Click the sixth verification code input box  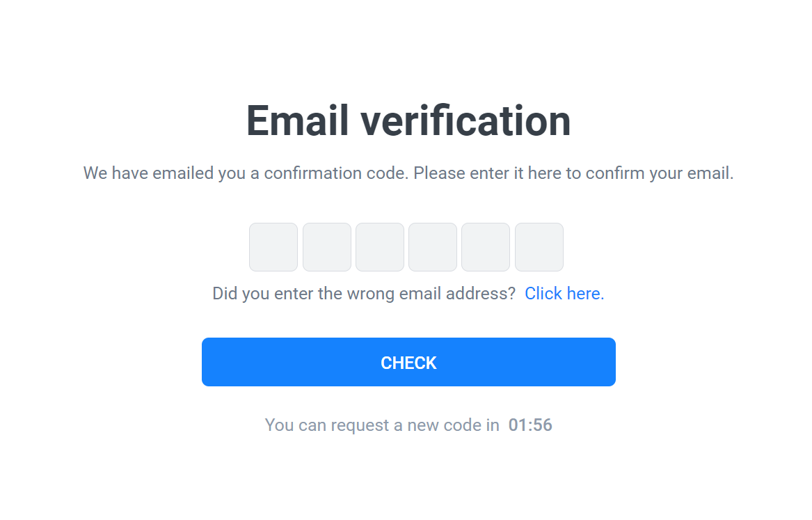(x=539, y=247)
